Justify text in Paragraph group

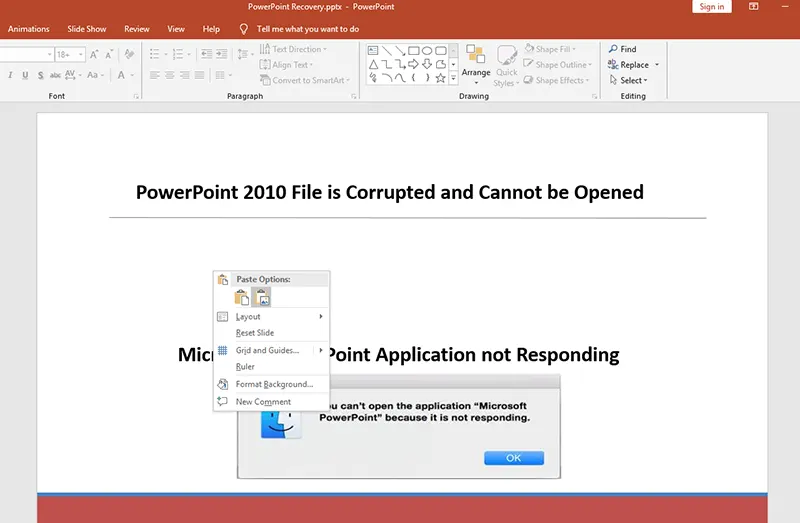(199, 76)
